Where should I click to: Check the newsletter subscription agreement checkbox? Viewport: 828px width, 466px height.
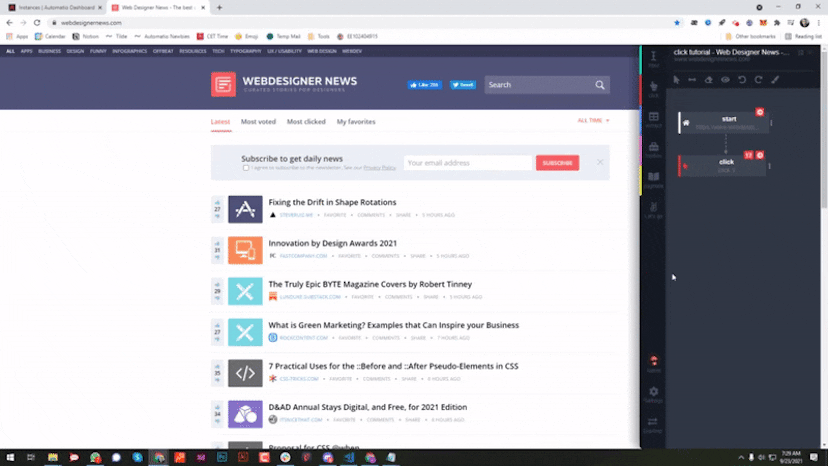(x=246, y=168)
